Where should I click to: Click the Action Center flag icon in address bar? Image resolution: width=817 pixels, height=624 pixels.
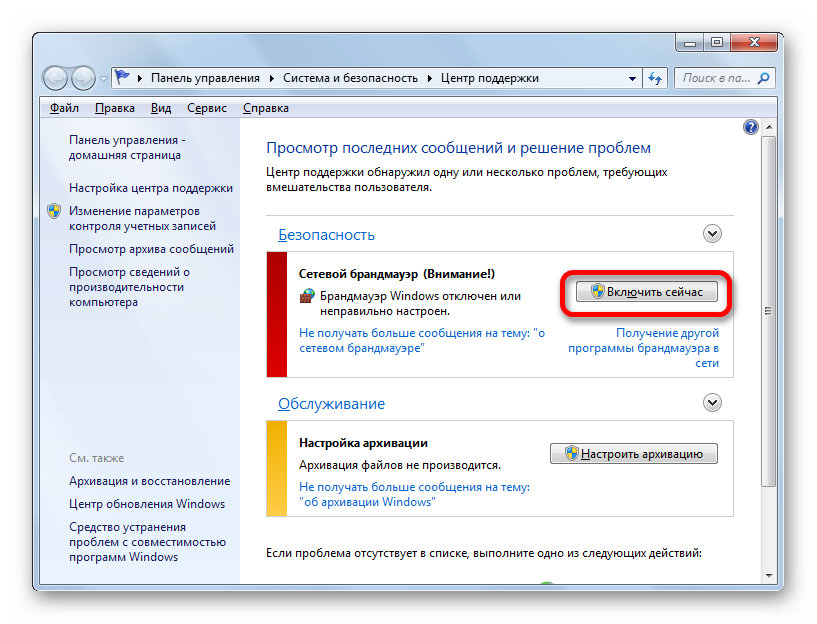point(123,78)
